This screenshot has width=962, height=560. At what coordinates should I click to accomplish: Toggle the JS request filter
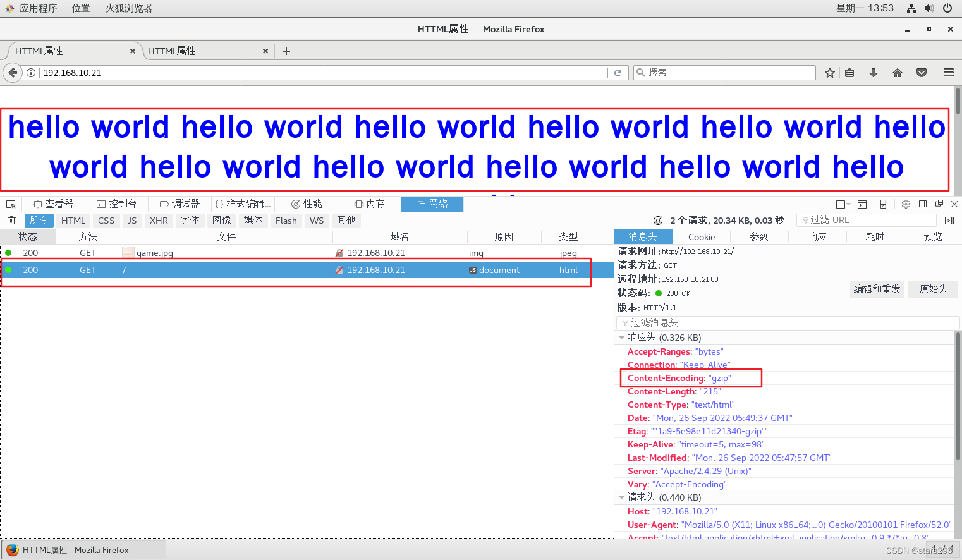pyautogui.click(x=132, y=220)
